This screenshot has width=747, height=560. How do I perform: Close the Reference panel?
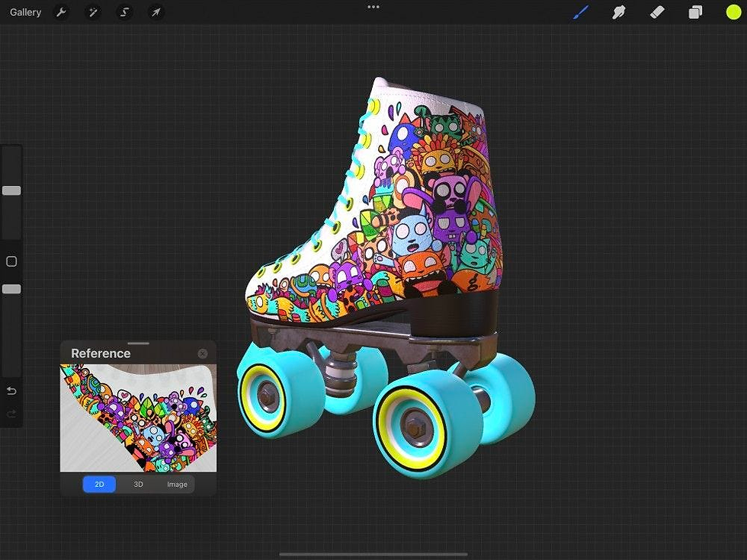pyautogui.click(x=202, y=353)
